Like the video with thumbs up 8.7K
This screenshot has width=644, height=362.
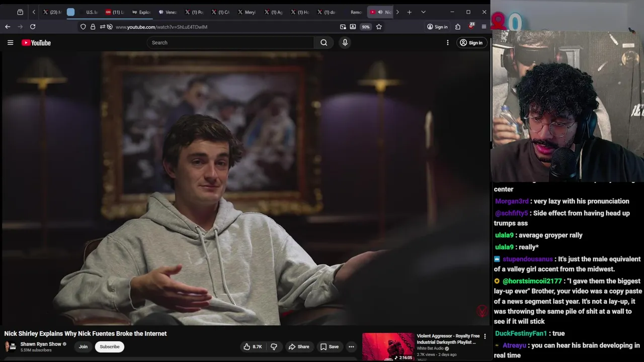tap(253, 346)
